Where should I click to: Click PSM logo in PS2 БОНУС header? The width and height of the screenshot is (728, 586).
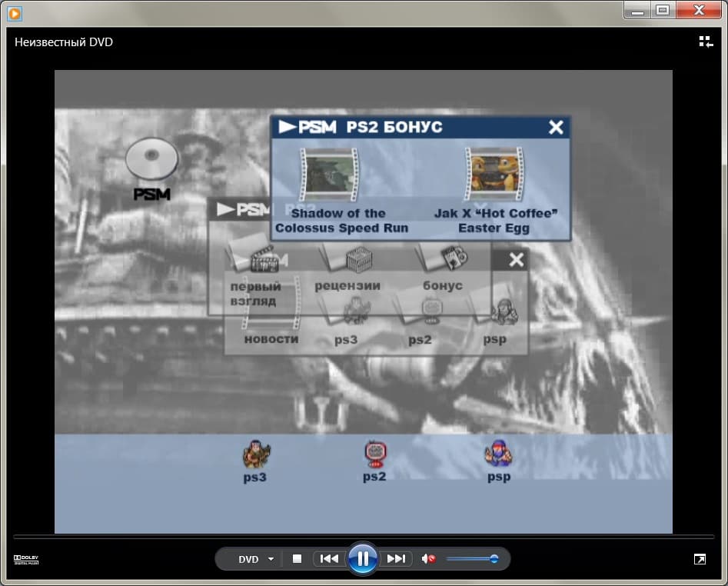pyautogui.click(x=307, y=127)
